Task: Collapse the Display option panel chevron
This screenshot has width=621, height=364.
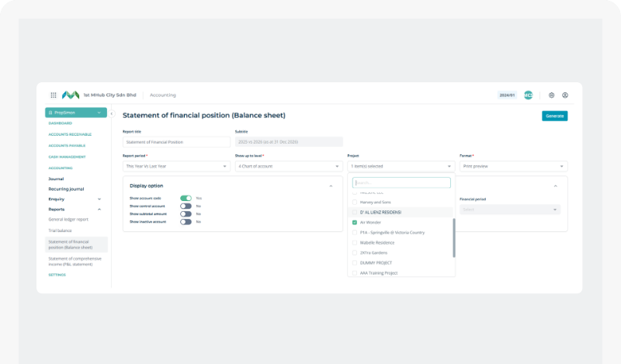Action: click(x=331, y=186)
